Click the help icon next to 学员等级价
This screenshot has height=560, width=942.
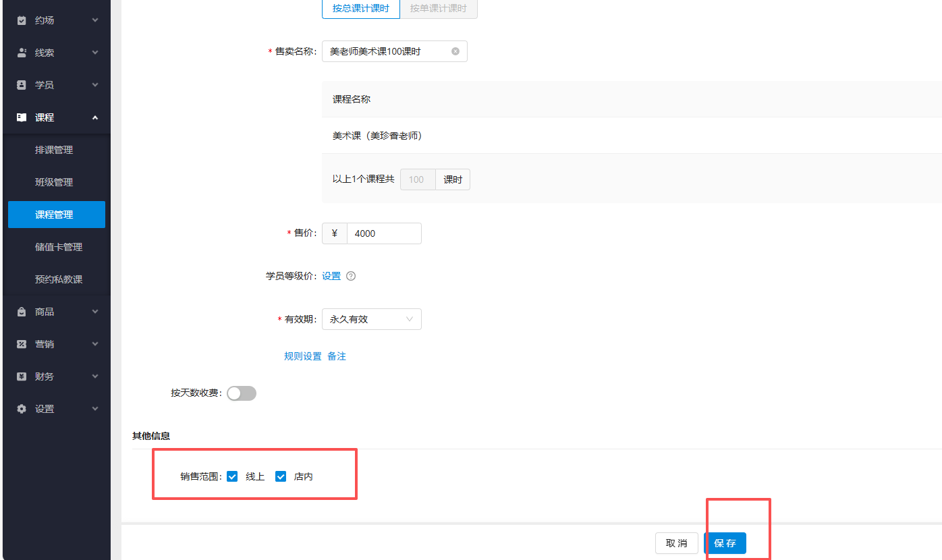pos(351,275)
